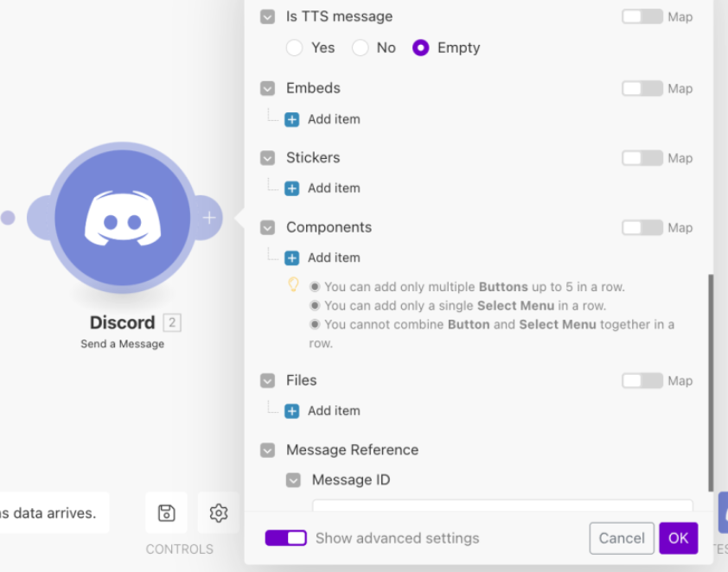The width and height of the screenshot is (728, 572).
Task: Click the Show advanced settings label
Action: click(x=398, y=538)
